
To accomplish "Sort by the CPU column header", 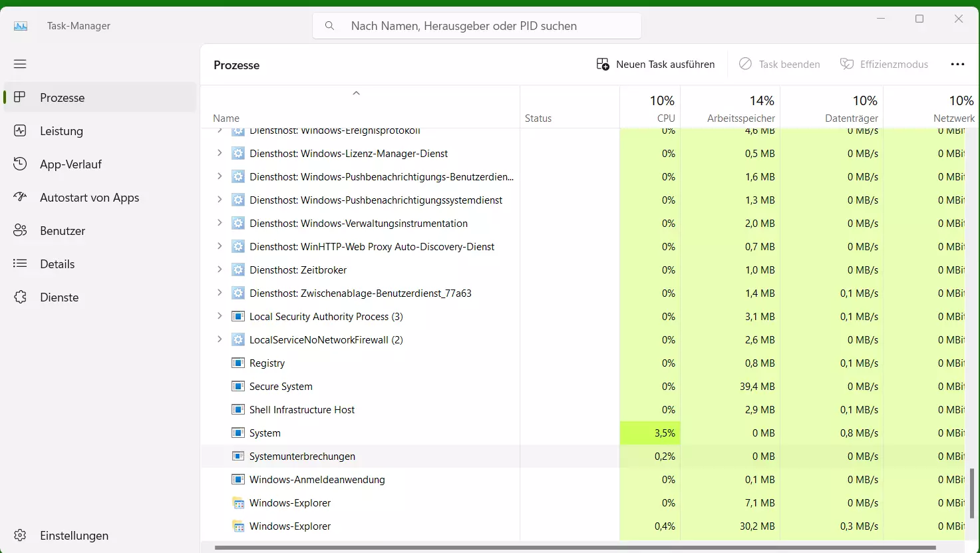I will pos(650,106).
